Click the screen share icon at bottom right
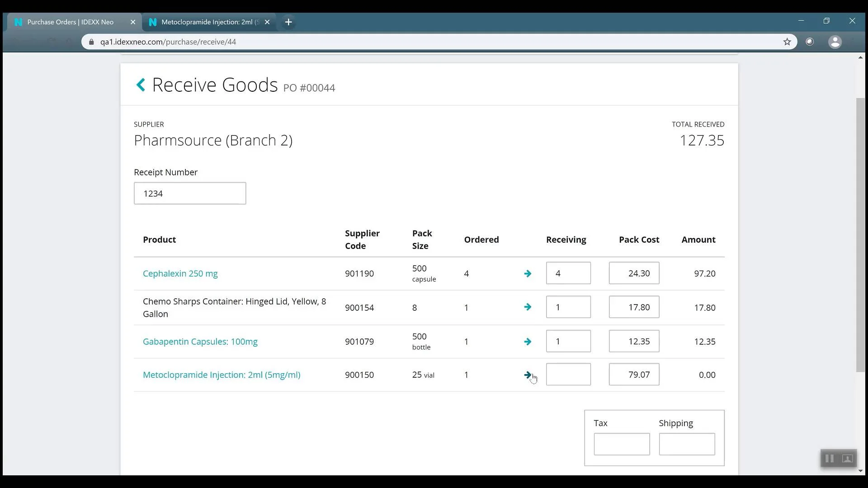The width and height of the screenshot is (868, 488). (x=847, y=458)
